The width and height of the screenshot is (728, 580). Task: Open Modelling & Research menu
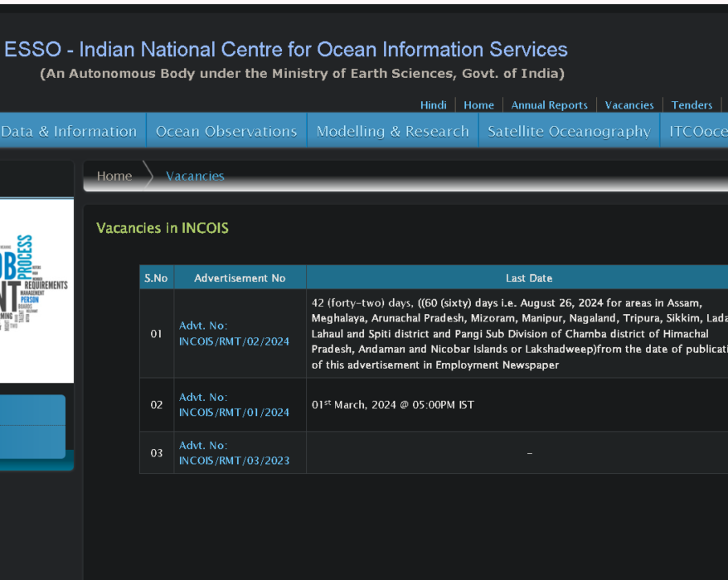(x=392, y=131)
